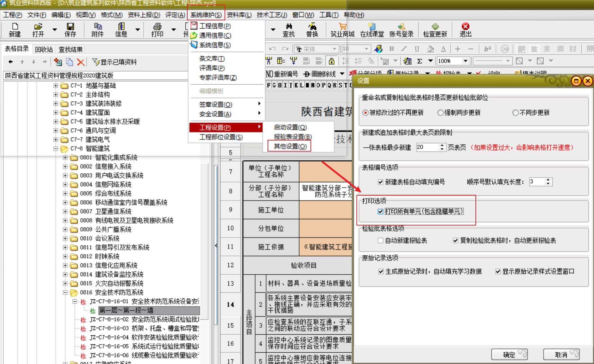
Task: Select 工程设置(P) menu item
Action: click(226, 127)
